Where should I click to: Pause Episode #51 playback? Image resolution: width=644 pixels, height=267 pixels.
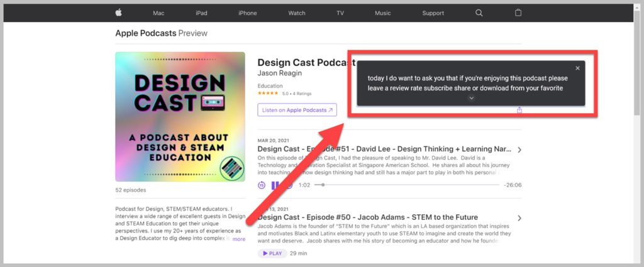pos(275,185)
